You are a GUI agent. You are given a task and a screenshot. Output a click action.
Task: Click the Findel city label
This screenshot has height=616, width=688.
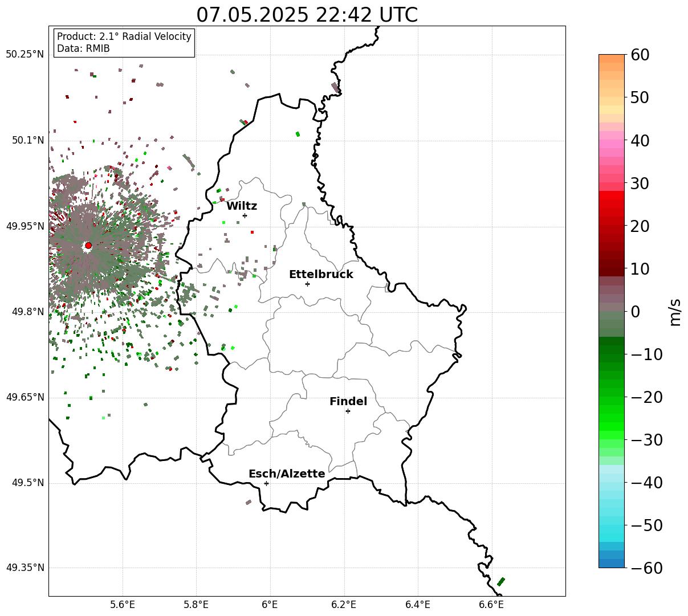pos(348,402)
